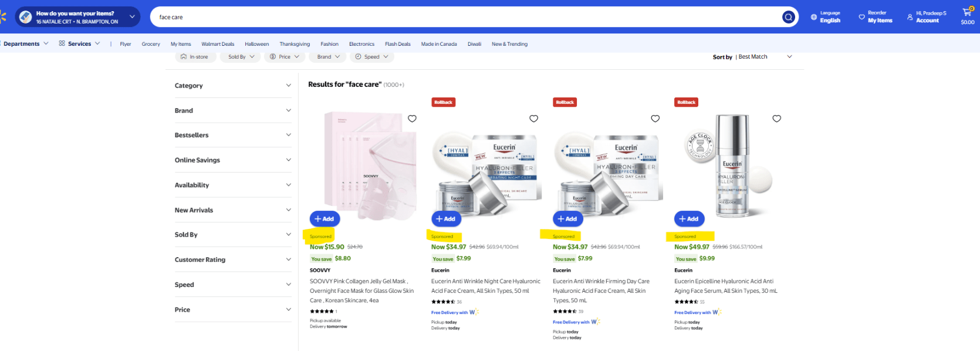Open Eucerin Firming Day Care product image
The height and width of the screenshot is (351, 980).
pyautogui.click(x=607, y=167)
